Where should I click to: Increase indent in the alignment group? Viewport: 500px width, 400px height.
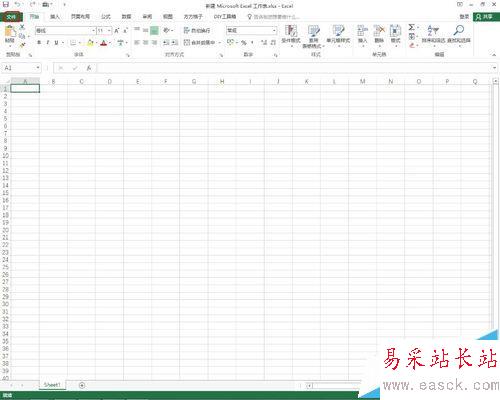coord(175,43)
